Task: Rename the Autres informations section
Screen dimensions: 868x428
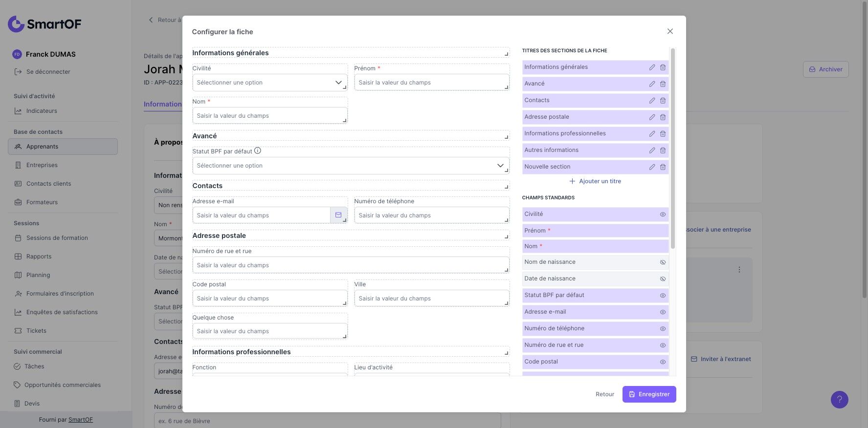Action: [x=652, y=150]
